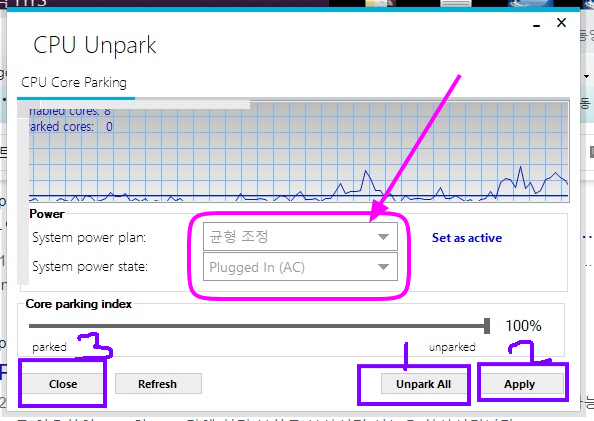This screenshot has height=421, width=594.
Task: Click the 100% parking index value
Action: [x=524, y=326]
